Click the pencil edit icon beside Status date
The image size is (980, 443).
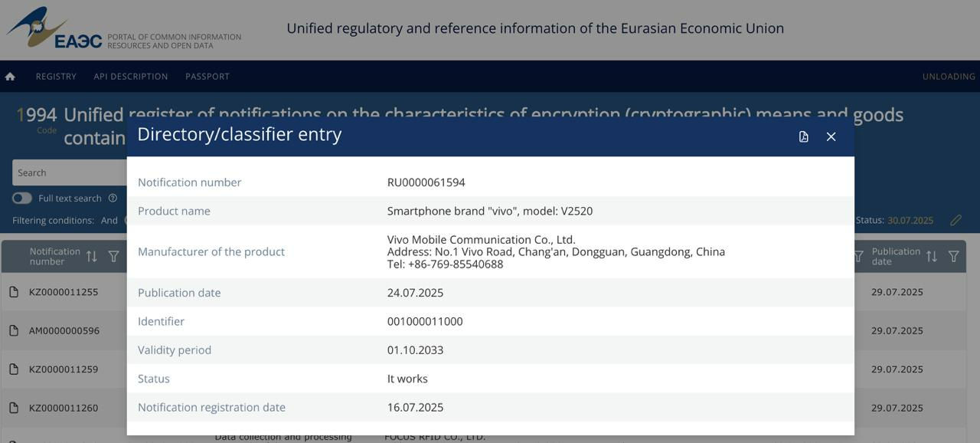tap(955, 220)
